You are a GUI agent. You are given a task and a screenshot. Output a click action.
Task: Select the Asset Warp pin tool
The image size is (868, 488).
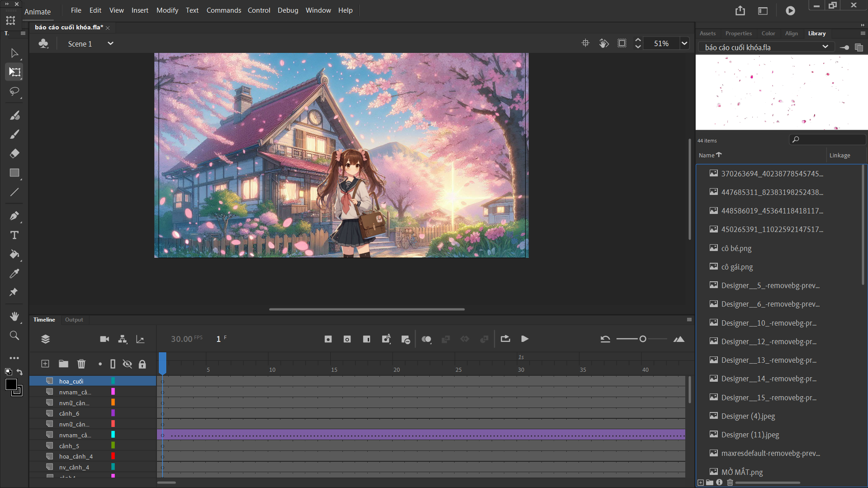pyautogui.click(x=14, y=292)
